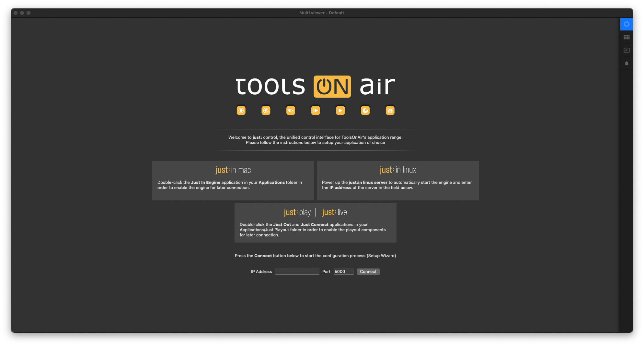The height and width of the screenshot is (346, 644).
Task: Click the ToolsOnAir ON logo
Action: pyautogui.click(x=332, y=87)
